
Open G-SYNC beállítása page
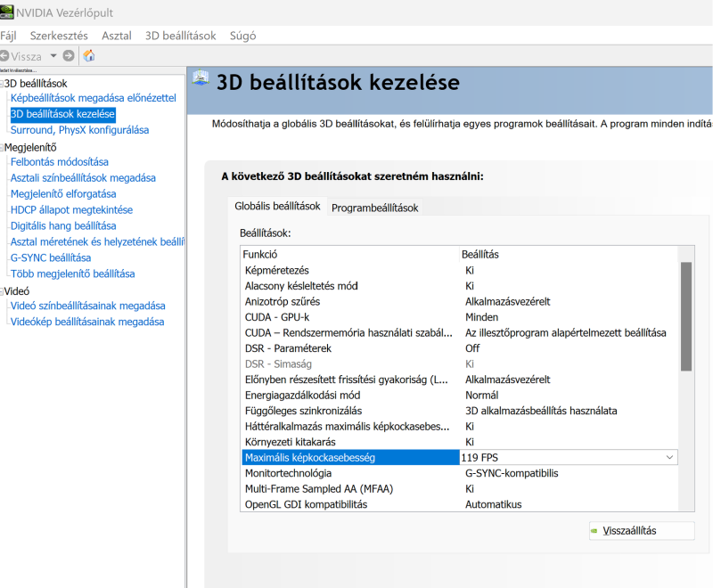[x=51, y=257]
